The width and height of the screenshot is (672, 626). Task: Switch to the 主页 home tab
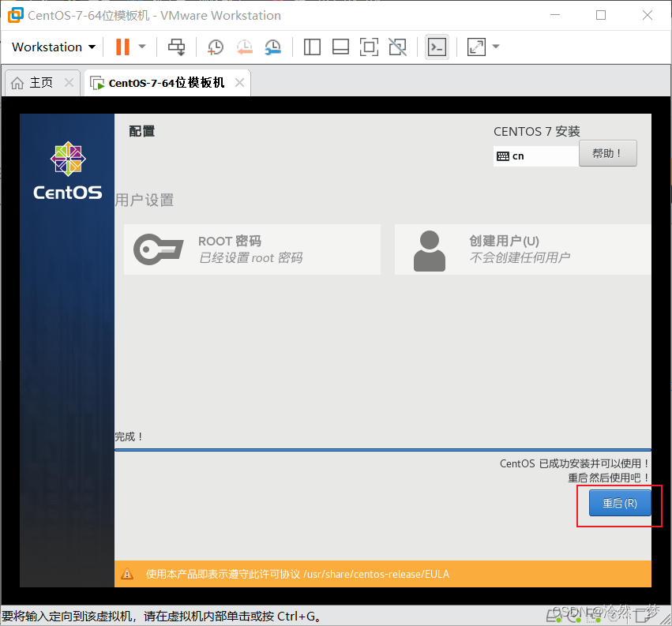pos(42,83)
